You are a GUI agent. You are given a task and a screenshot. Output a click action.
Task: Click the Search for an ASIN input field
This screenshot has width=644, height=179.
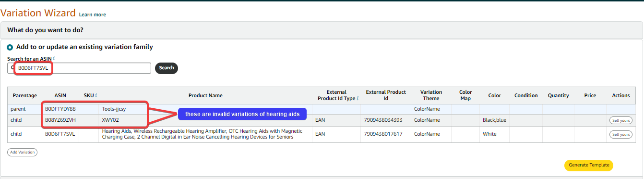click(79, 68)
